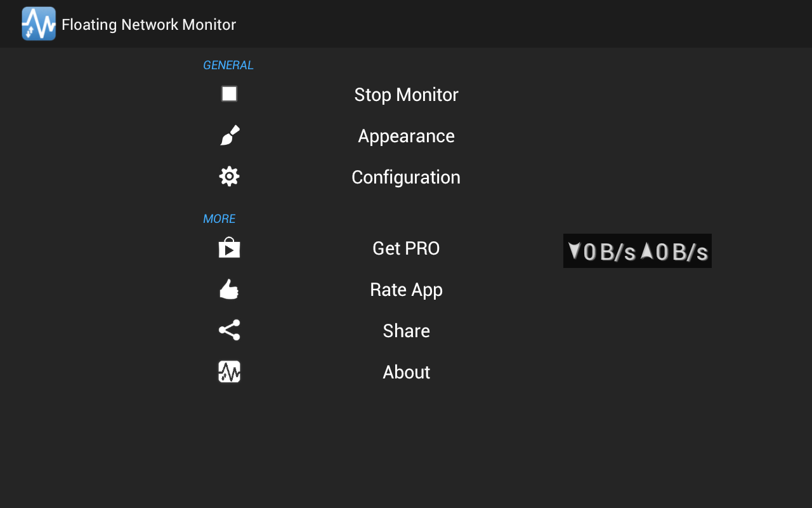The width and height of the screenshot is (812, 508).
Task: Click the download arrow on the floating widget
Action: (x=574, y=251)
